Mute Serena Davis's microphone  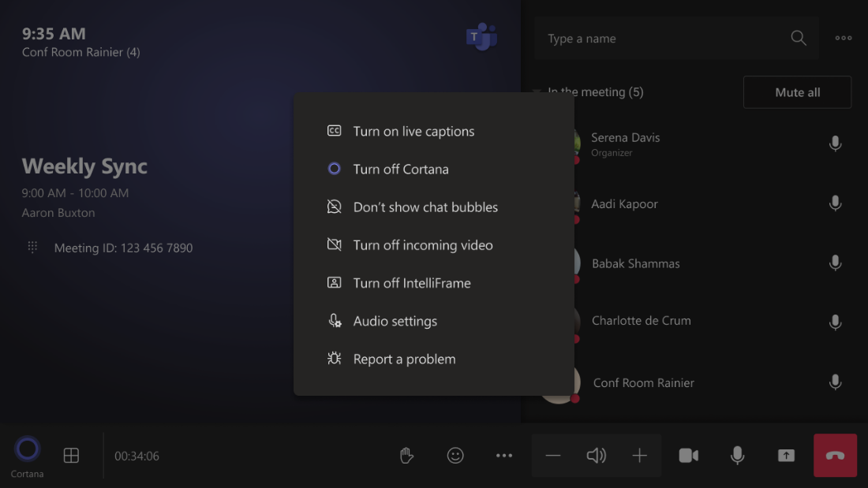pos(835,143)
